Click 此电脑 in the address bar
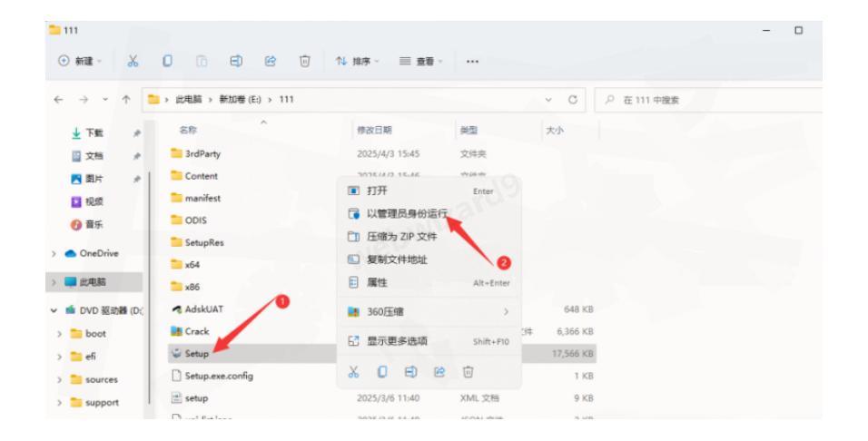 189,100
